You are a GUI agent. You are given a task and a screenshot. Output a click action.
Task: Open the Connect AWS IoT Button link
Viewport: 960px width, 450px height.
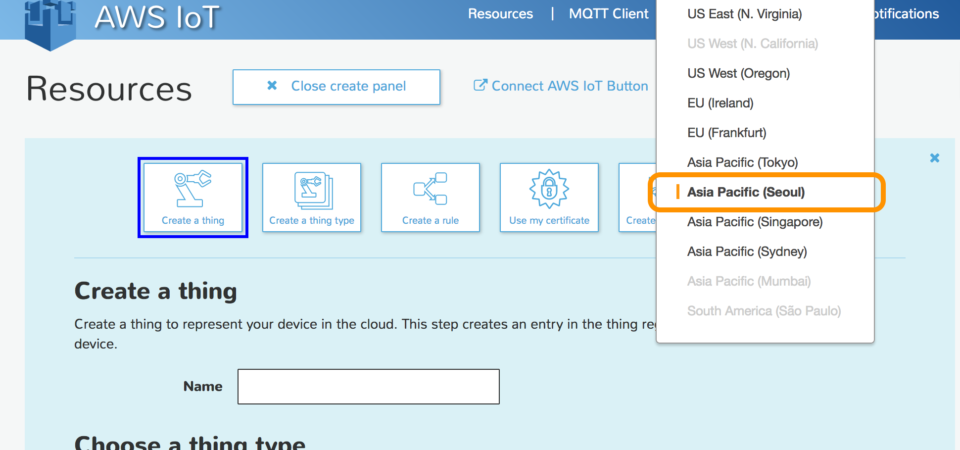(x=561, y=86)
